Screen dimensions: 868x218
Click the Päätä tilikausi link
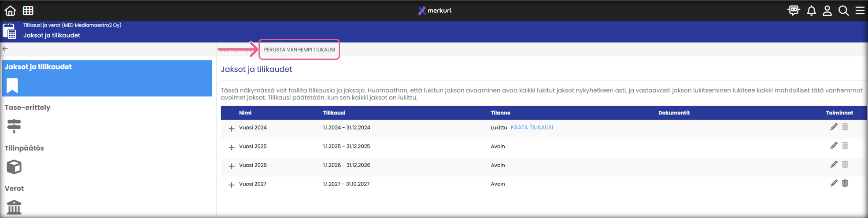pyautogui.click(x=532, y=128)
